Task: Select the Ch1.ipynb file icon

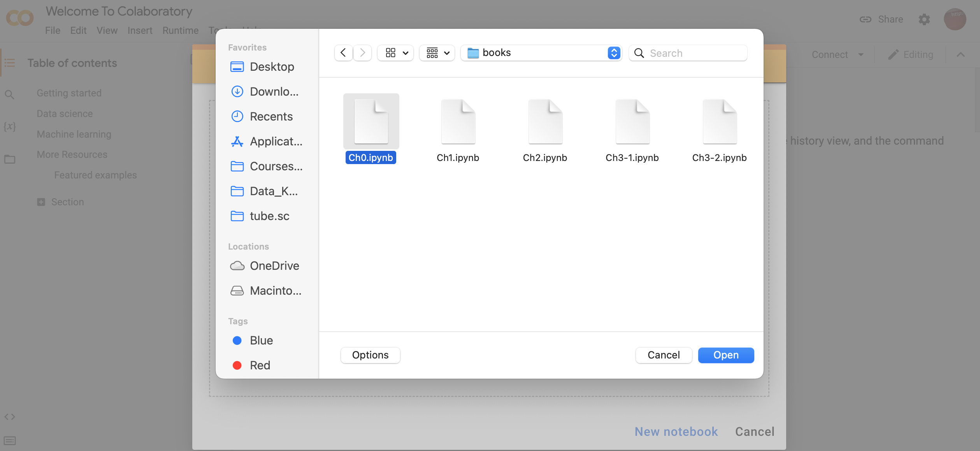Action: click(458, 122)
